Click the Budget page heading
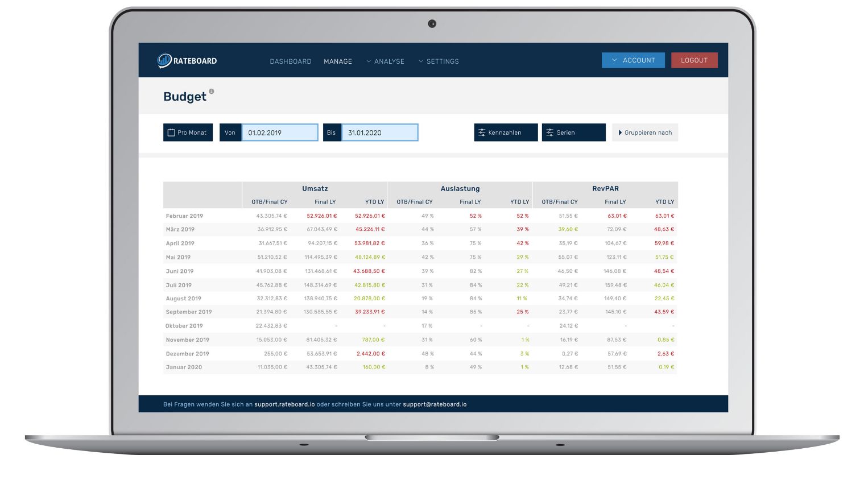868x488 pixels. [x=185, y=97]
